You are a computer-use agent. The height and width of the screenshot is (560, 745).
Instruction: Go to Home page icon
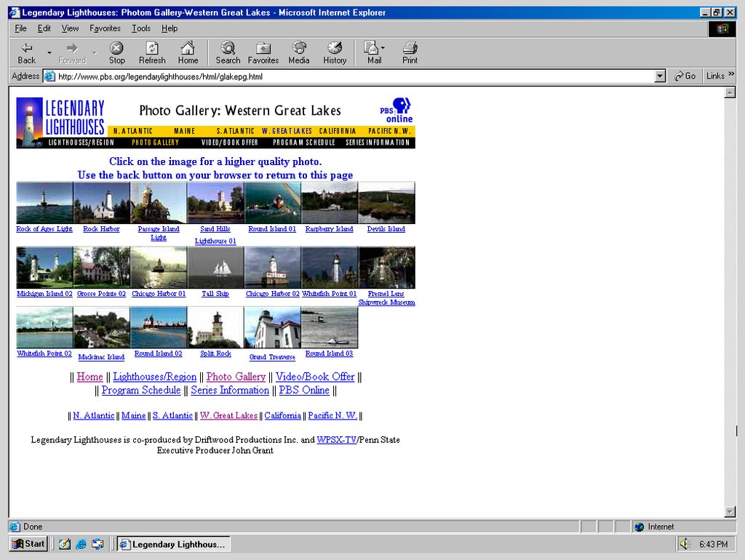(x=188, y=48)
